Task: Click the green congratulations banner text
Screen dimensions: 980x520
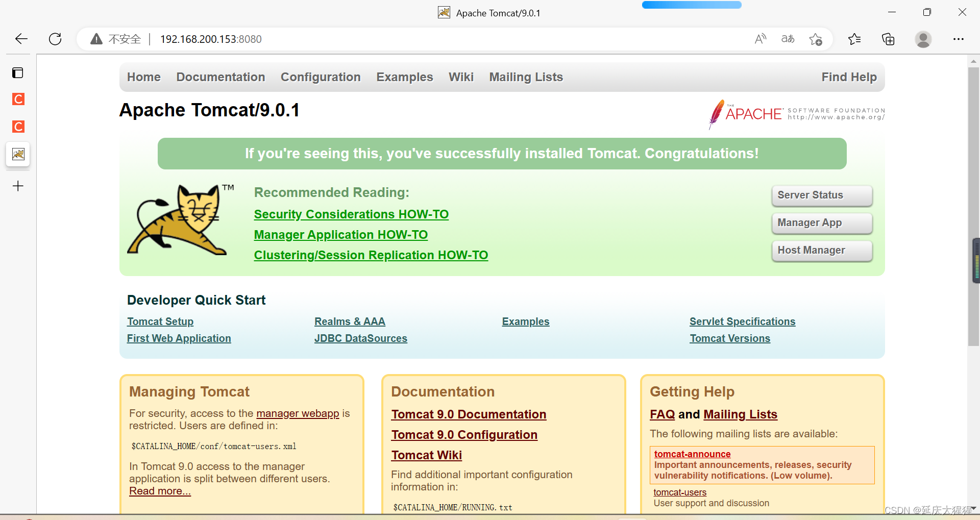Action: [502, 154]
